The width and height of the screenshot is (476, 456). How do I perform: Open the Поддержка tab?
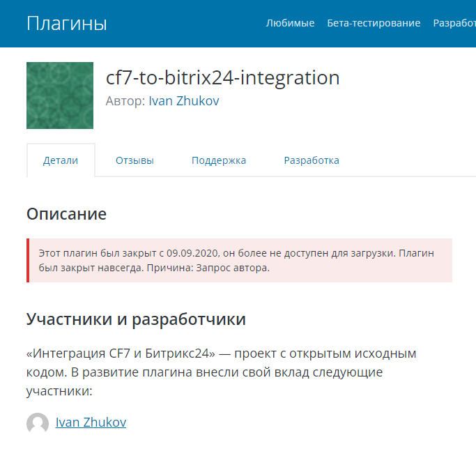coord(219,160)
